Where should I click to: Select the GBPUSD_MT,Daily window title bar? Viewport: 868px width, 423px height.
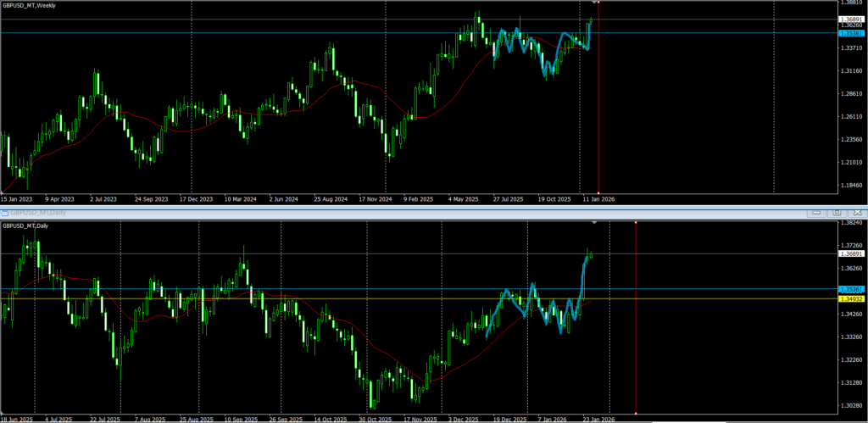coord(339,211)
